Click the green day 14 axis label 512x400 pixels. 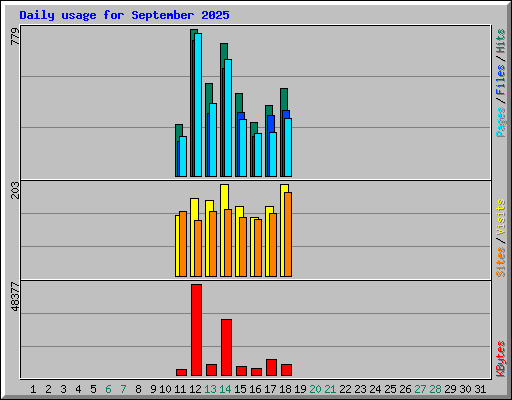coord(225,389)
